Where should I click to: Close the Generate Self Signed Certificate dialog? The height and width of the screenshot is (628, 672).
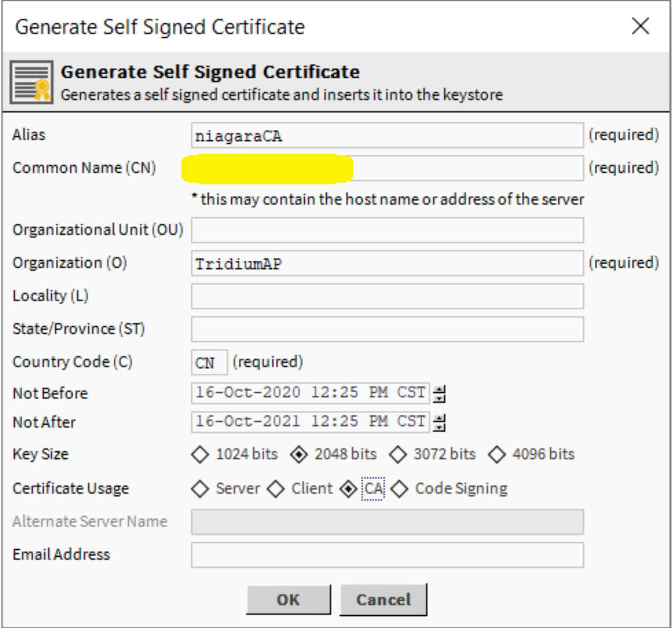pyautogui.click(x=640, y=26)
